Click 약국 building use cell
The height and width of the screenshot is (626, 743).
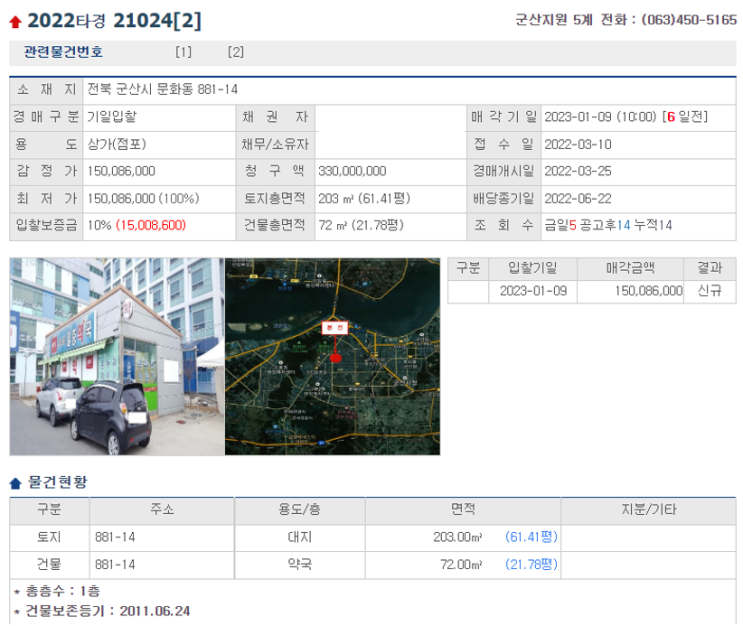tap(299, 564)
